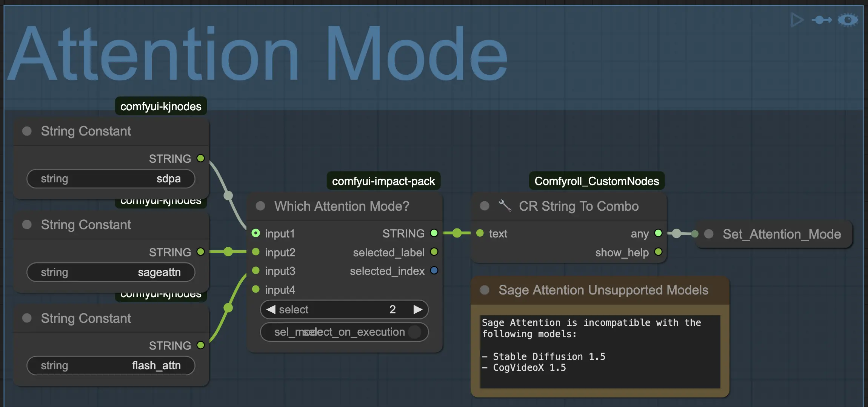The image size is (868, 407).
Task: Click the group play (execute) icon
Action: [x=796, y=20]
